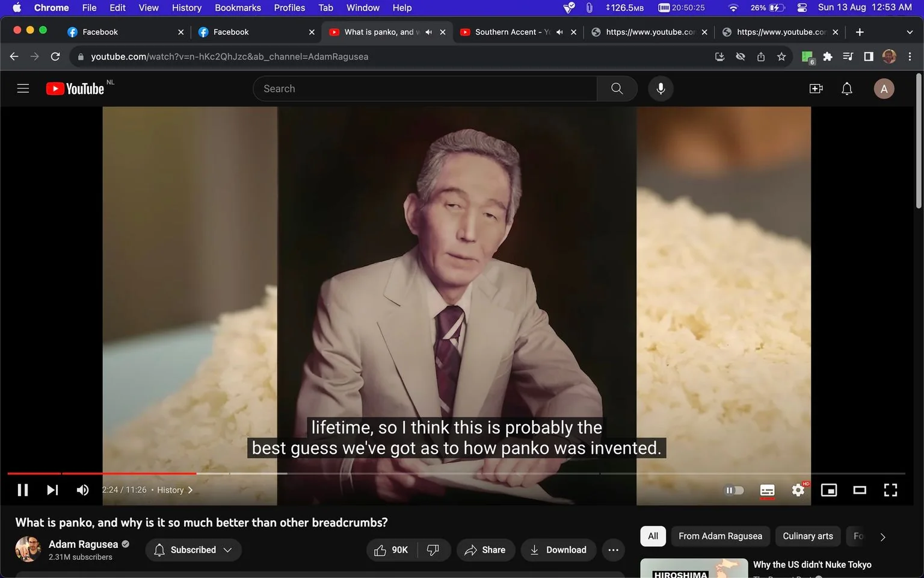
Task: Skip to the next video
Action: pyautogui.click(x=53, y=490)
